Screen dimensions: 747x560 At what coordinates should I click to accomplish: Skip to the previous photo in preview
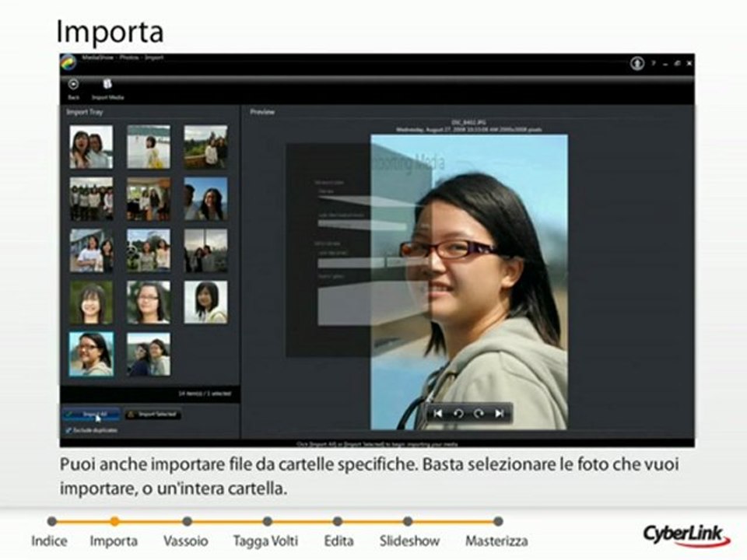[438, 413]
